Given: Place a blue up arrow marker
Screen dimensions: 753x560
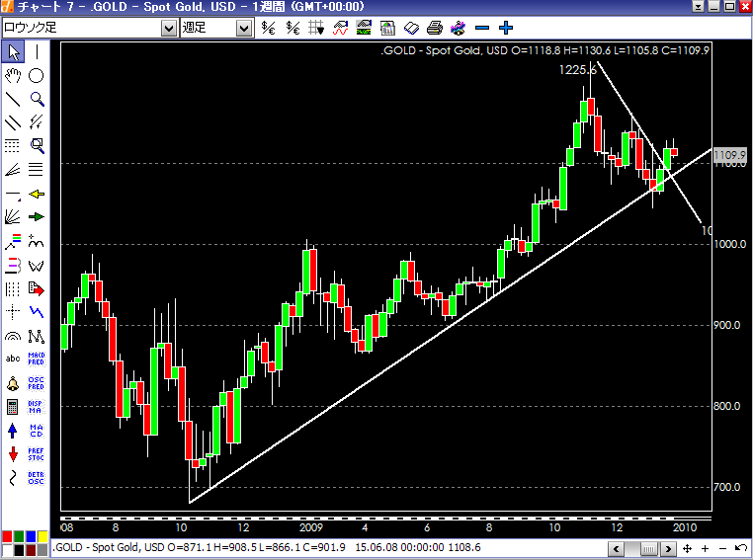Looking at the screenshot, I should click(x=13, y=431).
